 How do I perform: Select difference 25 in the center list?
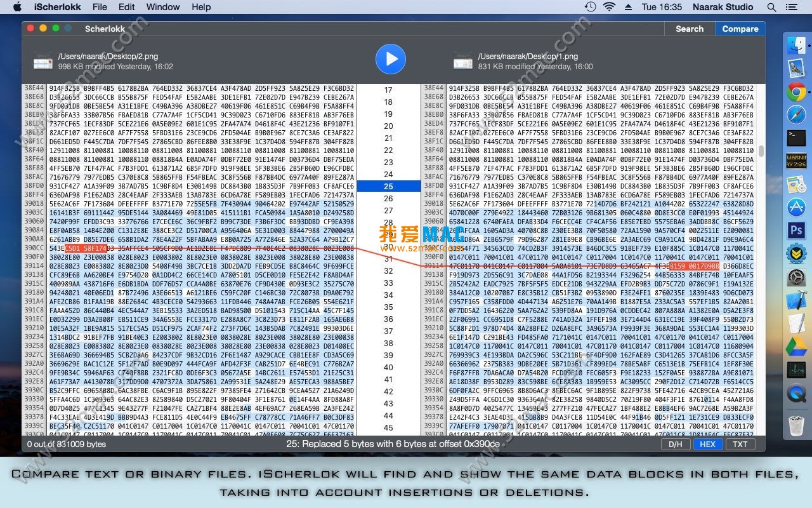click(388, 186)
